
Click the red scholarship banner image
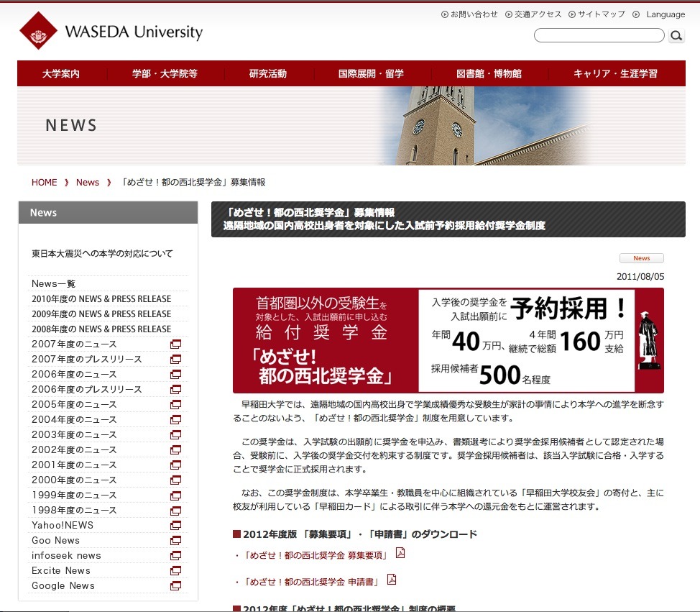coord(448,340)
